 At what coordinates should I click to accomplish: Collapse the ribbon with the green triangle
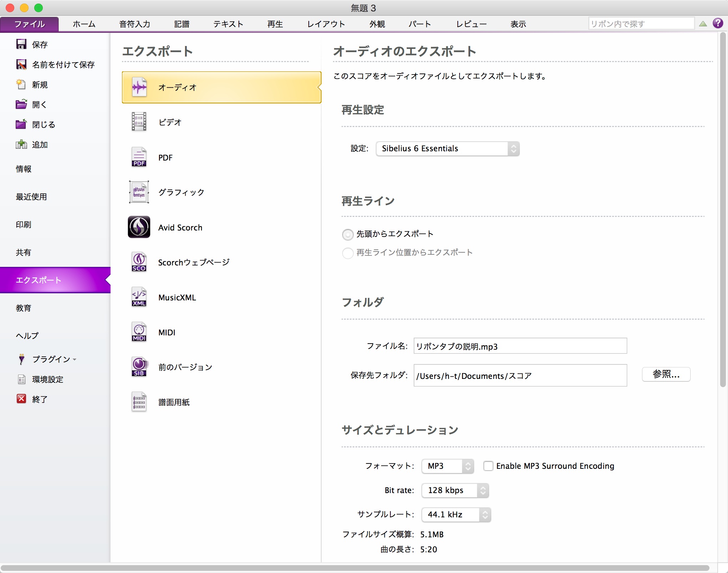(x=703, y=24)
